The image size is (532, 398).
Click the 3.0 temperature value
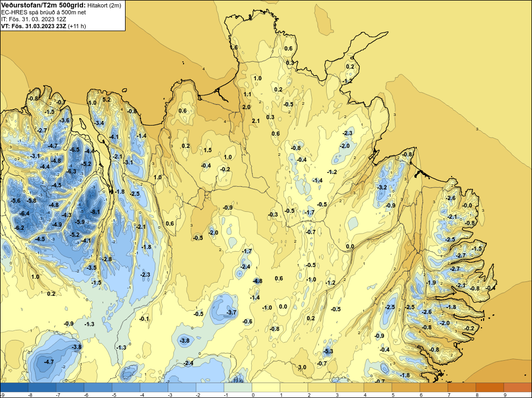(302, 367)
